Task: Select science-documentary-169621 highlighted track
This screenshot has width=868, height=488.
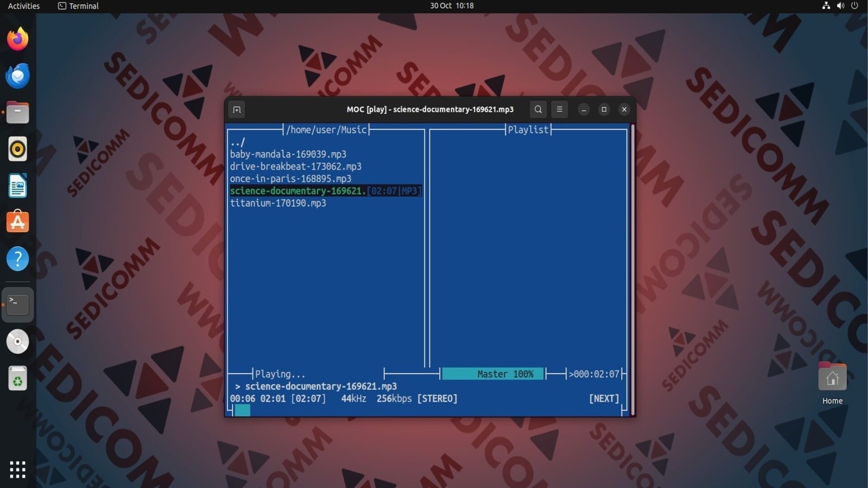Action: (325, 191)
